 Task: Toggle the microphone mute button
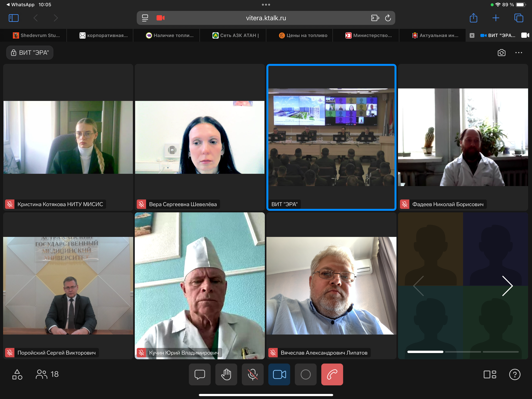point(253,374)
